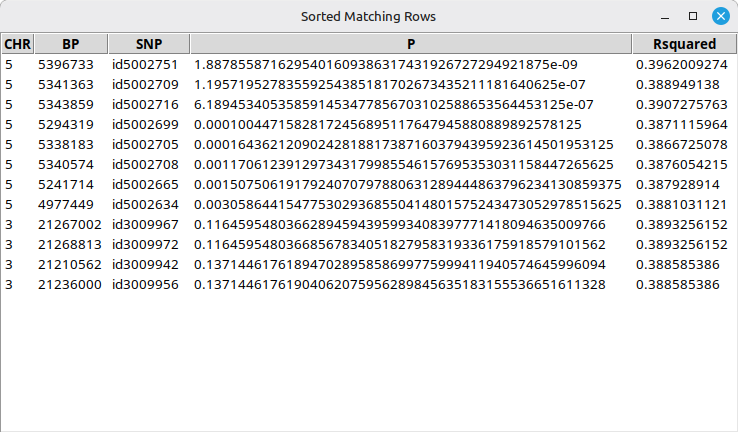Close the Sorted Matching Rows window
The height and width of the screenshot is (432, 738).
pos(719,17)
